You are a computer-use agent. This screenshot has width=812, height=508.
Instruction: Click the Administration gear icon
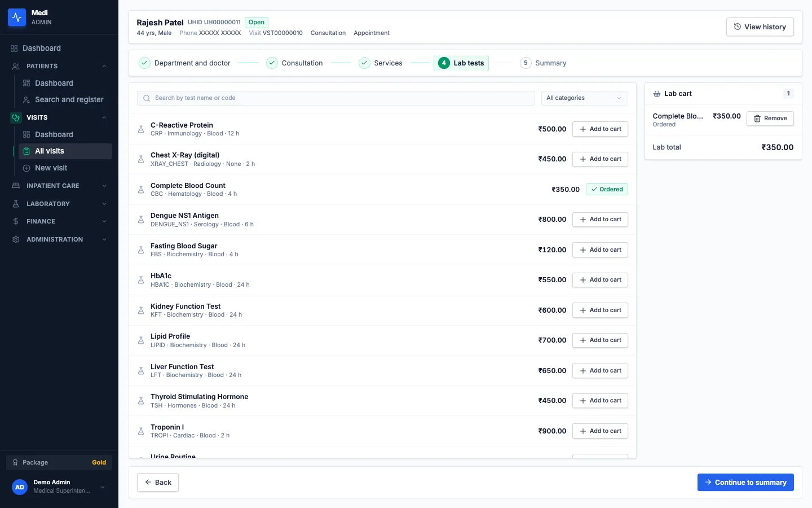tap(16, 239)
